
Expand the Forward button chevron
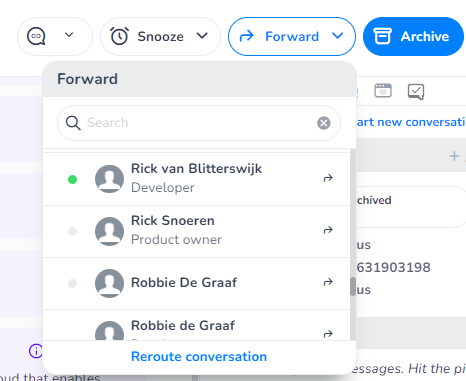338,36
